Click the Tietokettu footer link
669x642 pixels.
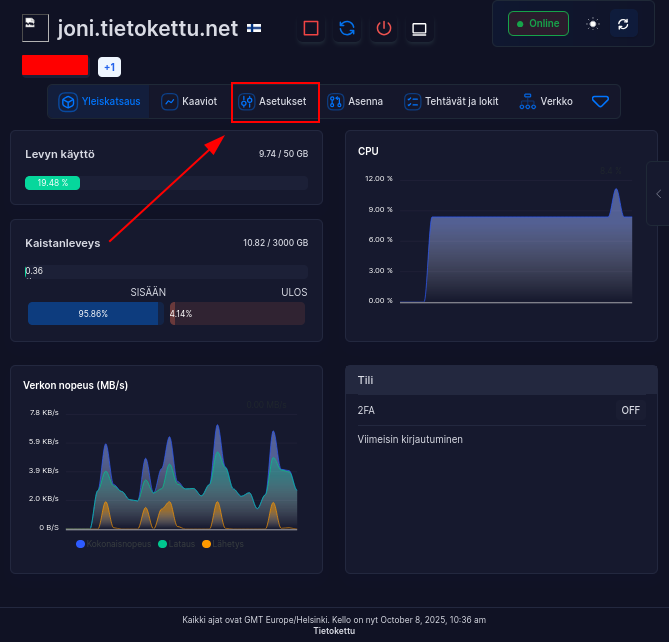click(x=334, y=631)
